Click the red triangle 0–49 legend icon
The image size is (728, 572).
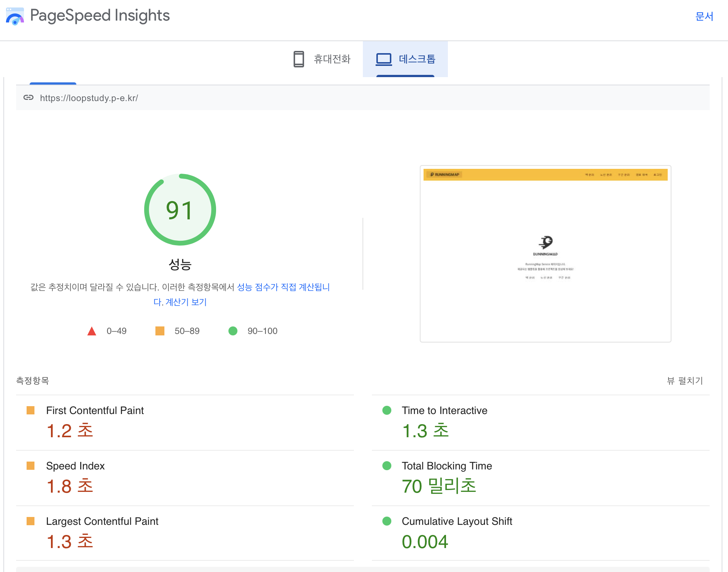pos(92,331)
